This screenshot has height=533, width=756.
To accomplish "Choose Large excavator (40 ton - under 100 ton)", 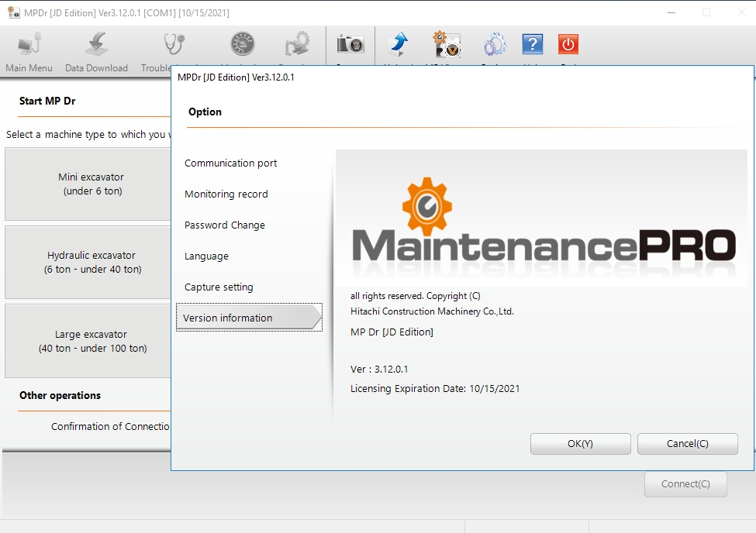I will pos(88,341).
